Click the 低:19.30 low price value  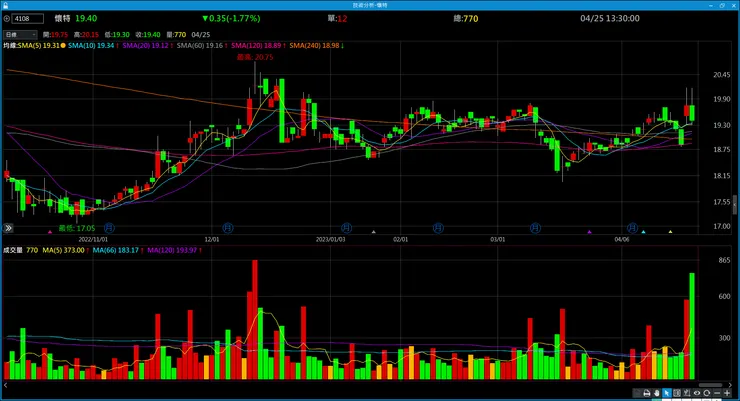(x=117, y=35)
